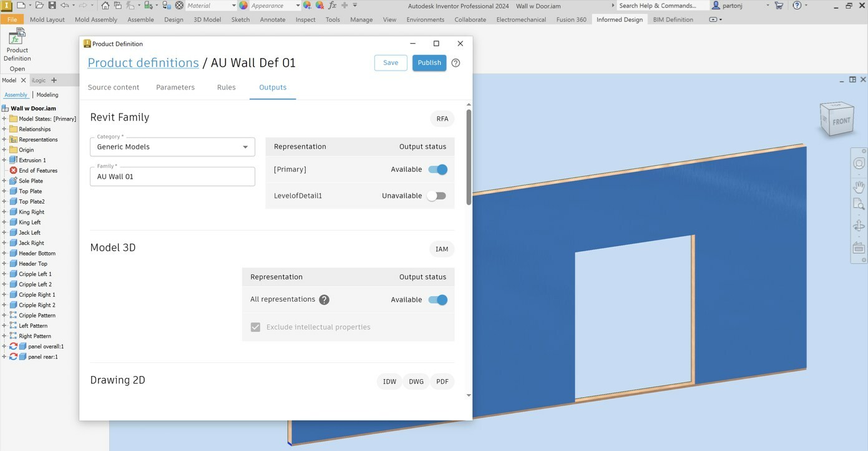Viewport: 868px width, 451px height.
Task: Toggle the All representations output switch
Action: (437, 300)
